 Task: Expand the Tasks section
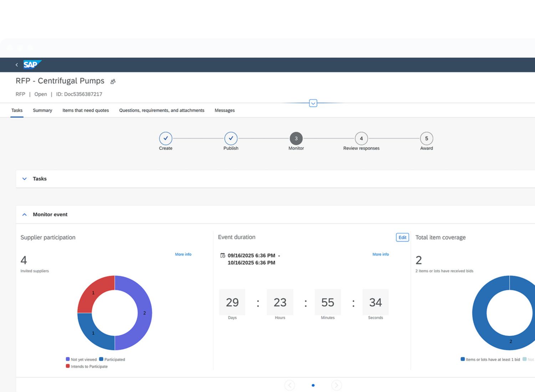(x=25, y=179)
